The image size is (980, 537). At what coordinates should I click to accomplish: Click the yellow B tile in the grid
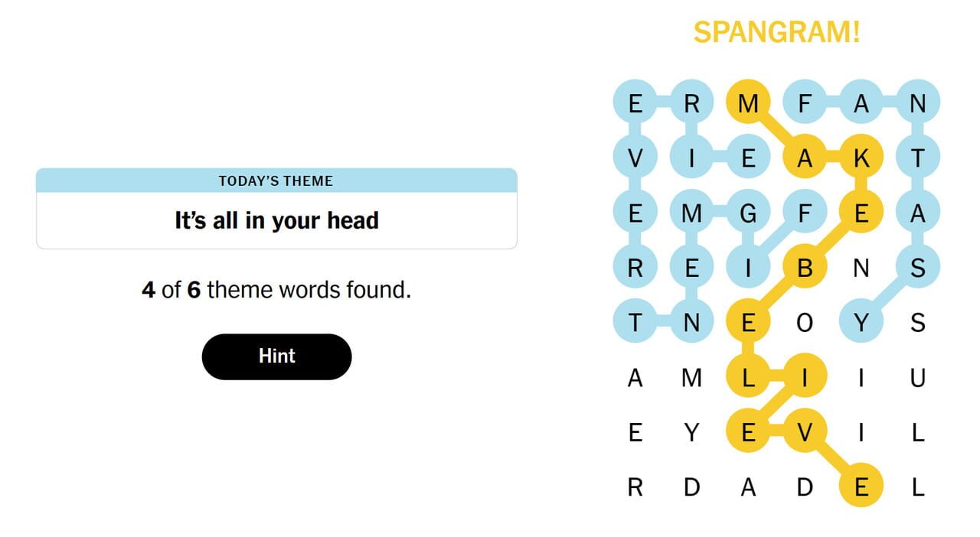click(805, 267)
